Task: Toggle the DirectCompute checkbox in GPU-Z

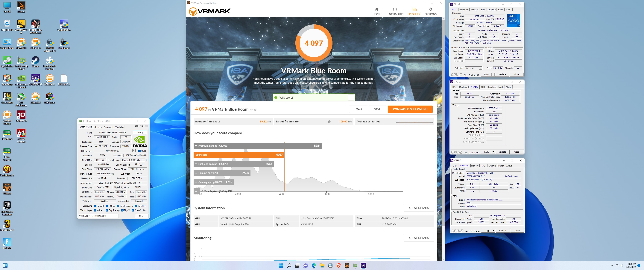Action: [118, 206]
